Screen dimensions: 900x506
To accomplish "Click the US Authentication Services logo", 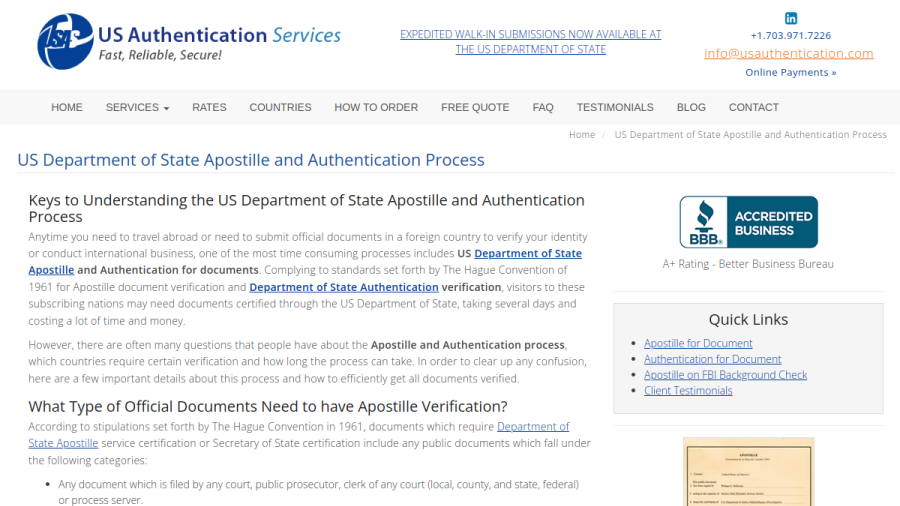I will click(x=189, y=41).
